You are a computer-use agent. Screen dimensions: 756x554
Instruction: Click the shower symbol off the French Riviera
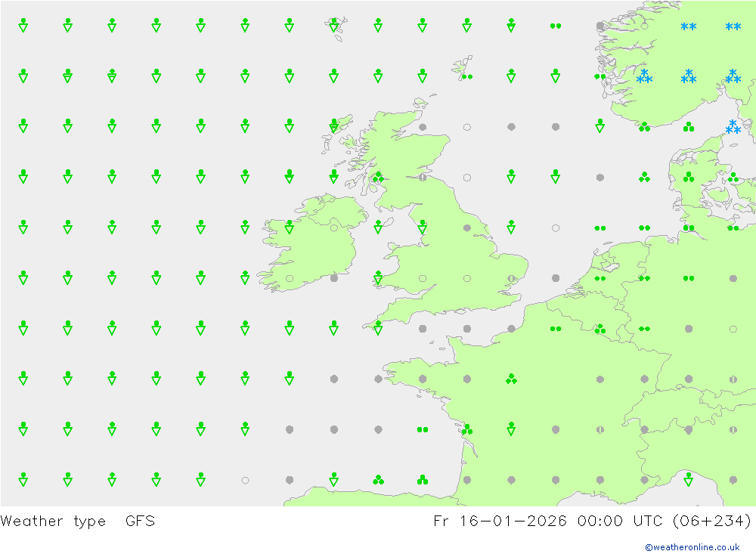click(x=689, y=479)
